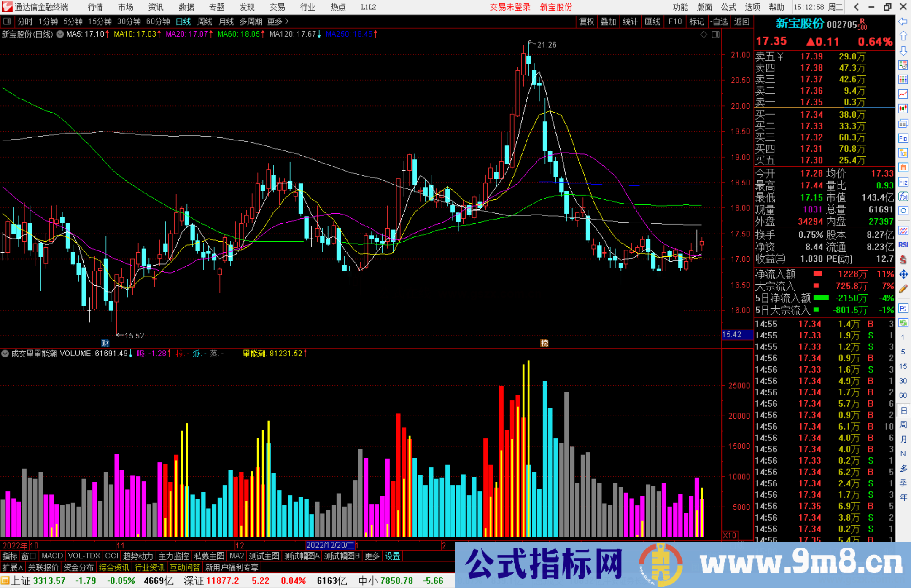
Task: Click the 复权 button
Action: (x=586, y=21)
